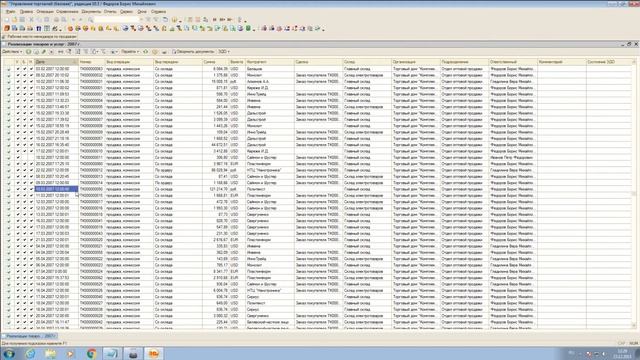This screenshot has height=360, width=640.
Task: Click the Ответственный column header
Action: [513, 62]
